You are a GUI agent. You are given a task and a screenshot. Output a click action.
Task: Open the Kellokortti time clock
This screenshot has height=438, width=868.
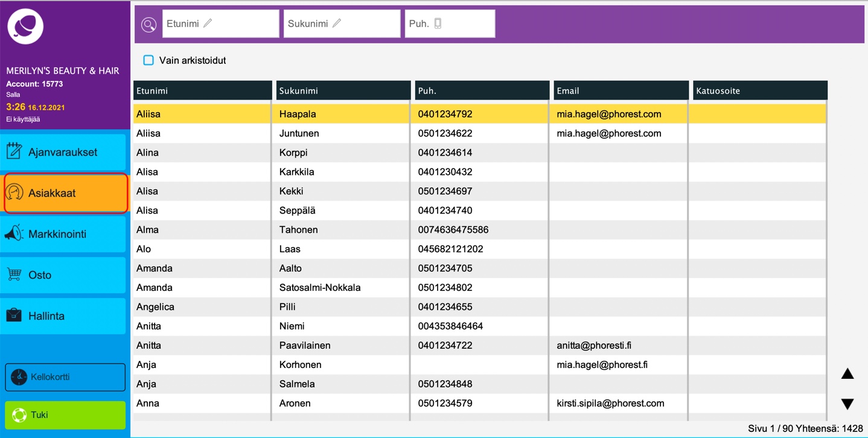tap(65, 377)
